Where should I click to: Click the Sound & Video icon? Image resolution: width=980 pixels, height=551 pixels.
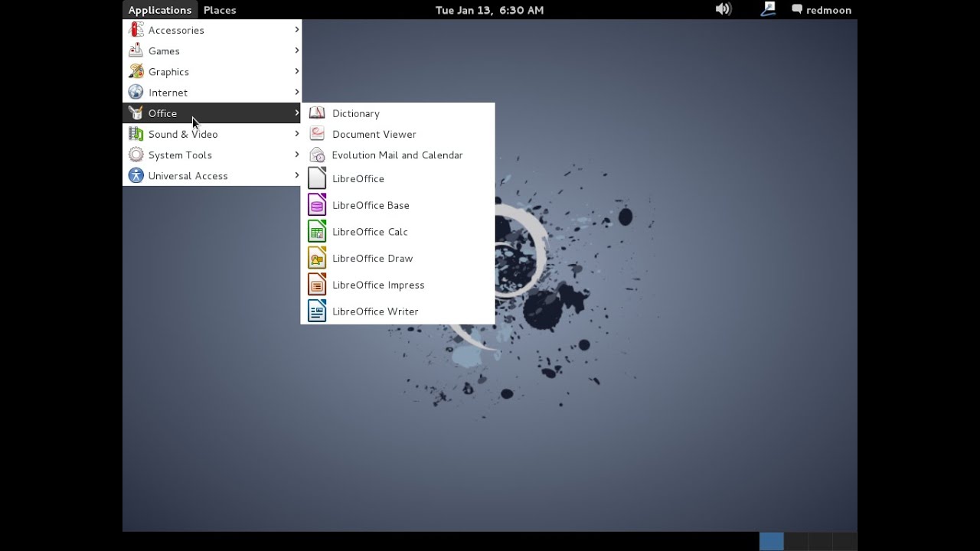click(136, 134)
